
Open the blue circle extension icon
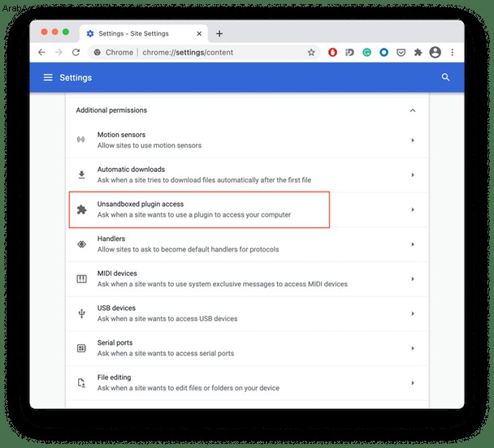(x=383, y=52)
